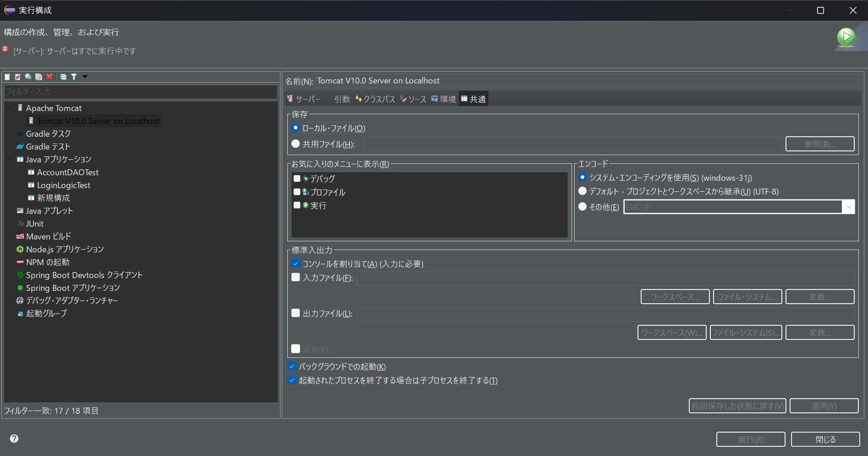Switch to the 共通 tab
The image size is (868, 456).
pos(473,99)
